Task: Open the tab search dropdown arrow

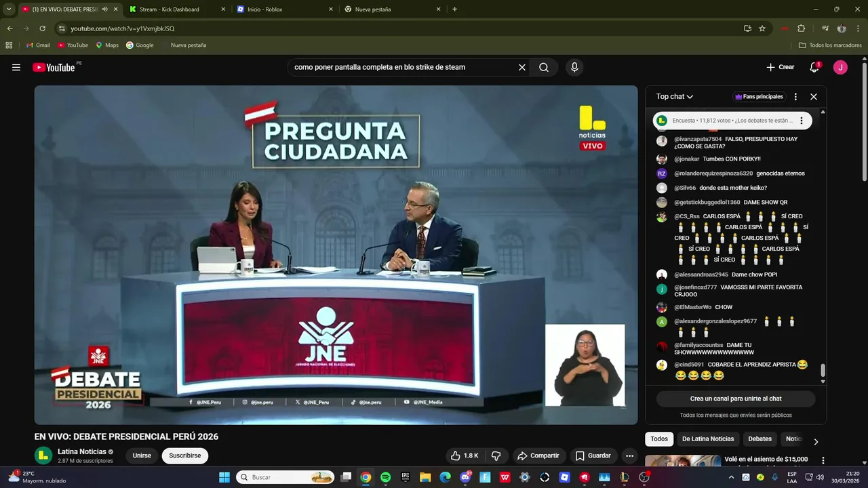Action: coord(8,9)
